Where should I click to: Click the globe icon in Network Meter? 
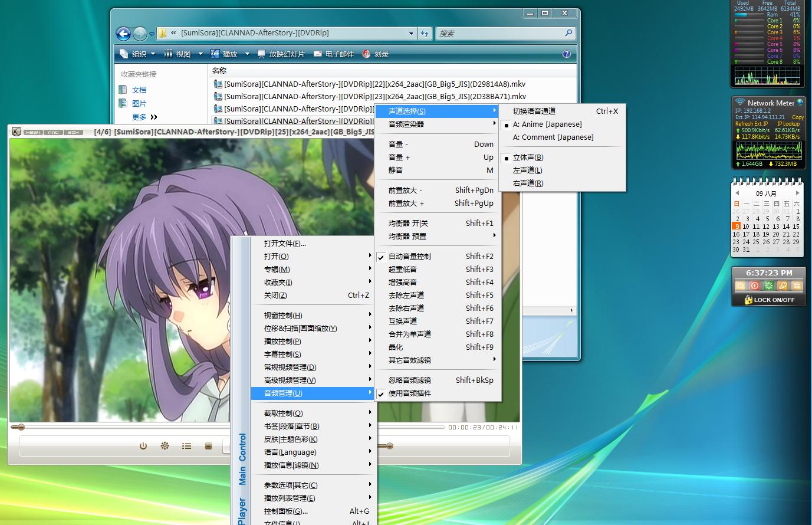[800, 102]
